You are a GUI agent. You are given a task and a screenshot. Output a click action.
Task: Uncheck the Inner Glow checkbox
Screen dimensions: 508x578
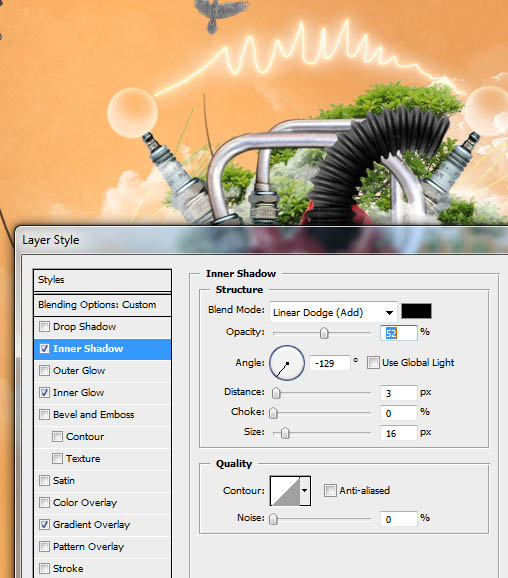click(x=44, y=393)
